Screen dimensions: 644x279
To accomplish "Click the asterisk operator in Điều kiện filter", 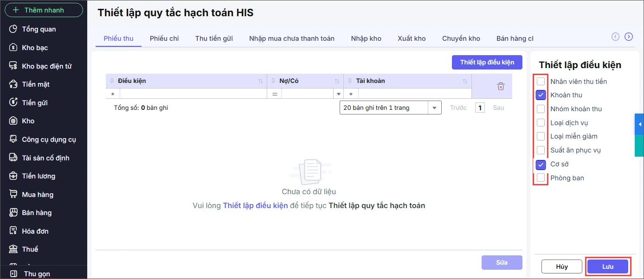I will (113, 94).
